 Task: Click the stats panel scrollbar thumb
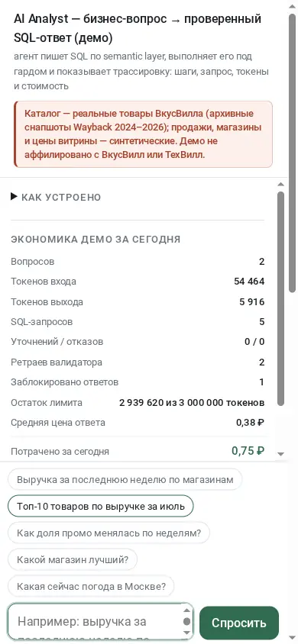click(x=281, y=298)
